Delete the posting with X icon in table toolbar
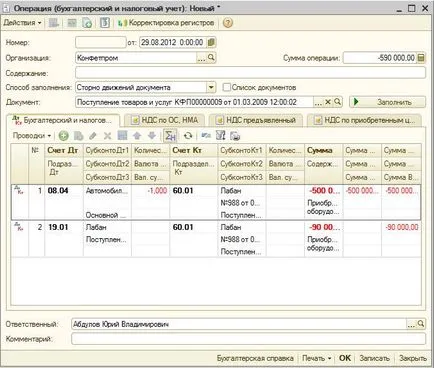The height and width of the screenshot is (368, 434). pyautogui.click(x=107, y=136)
